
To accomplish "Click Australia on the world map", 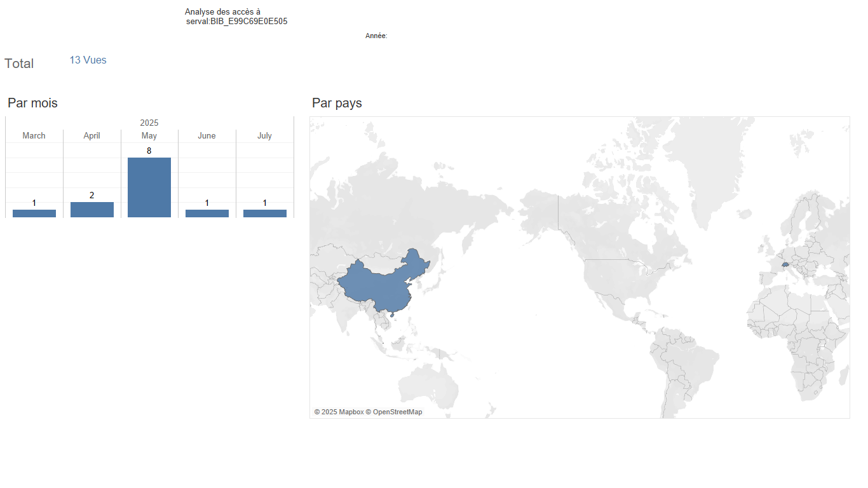I will click(429, 388).
